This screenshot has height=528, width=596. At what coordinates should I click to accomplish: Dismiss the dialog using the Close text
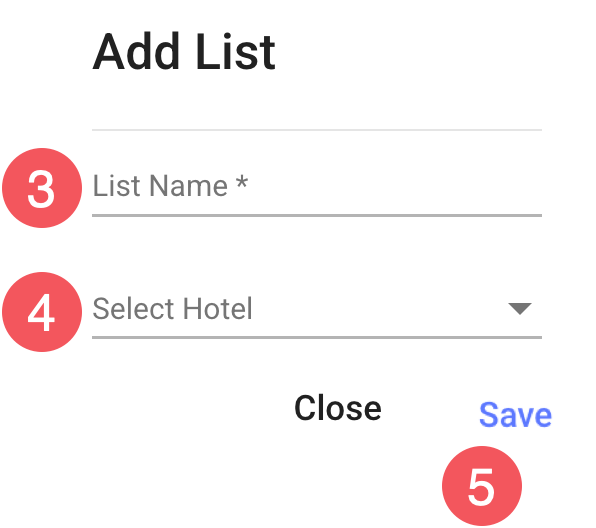(338, 408)
